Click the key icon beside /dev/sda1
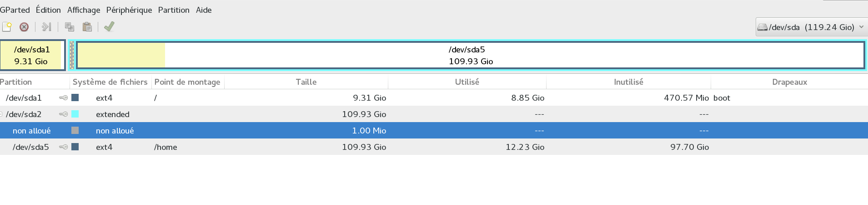The height and width of the screenshot is (205, 868). (x=64, y=98)
